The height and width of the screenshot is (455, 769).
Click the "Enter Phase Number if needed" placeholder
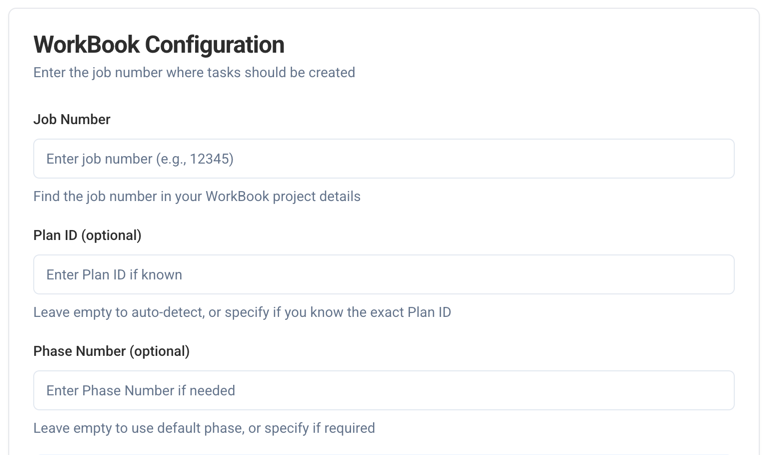coord(140,391)
